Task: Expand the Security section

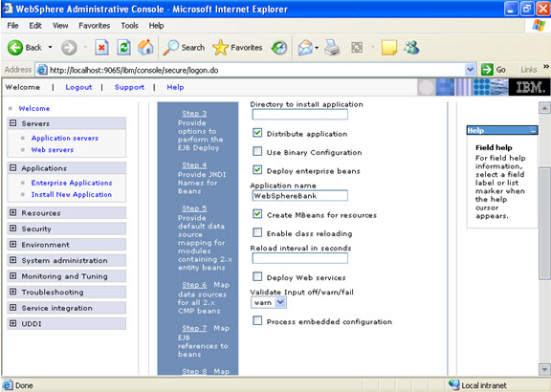Action: 13,229
